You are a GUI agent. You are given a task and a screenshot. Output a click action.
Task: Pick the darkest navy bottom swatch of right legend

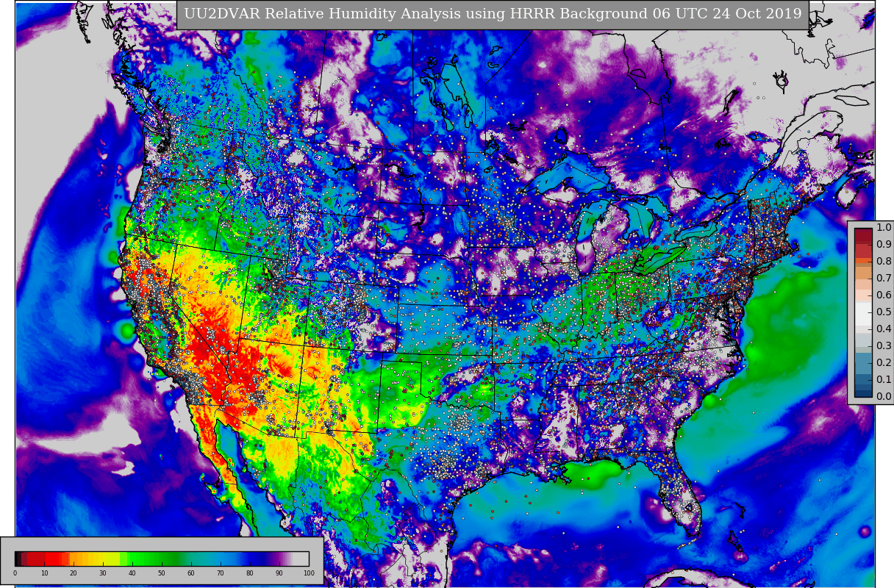point(863,393)
